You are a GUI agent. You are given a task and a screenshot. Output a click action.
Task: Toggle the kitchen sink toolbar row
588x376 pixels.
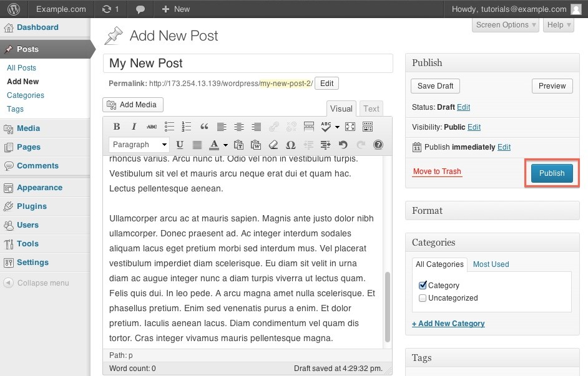(x=368, y=127)
